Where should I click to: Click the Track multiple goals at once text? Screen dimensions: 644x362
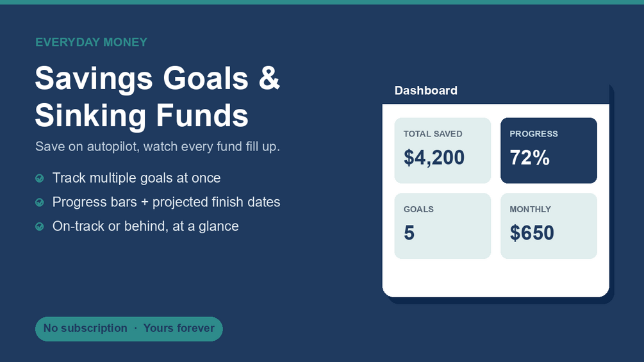pos(136,178)
